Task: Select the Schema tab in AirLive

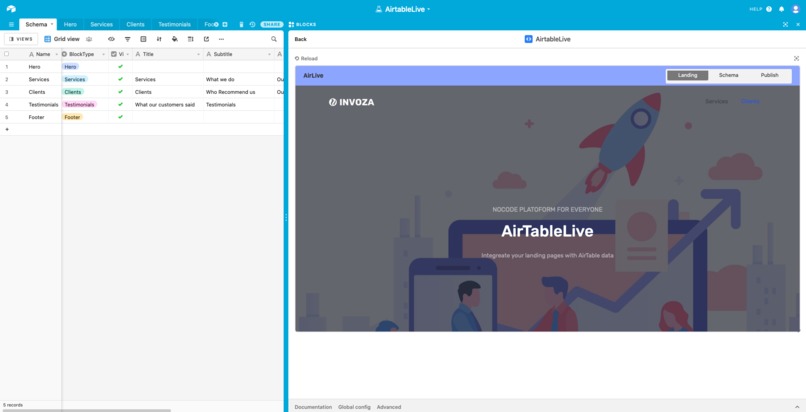Action: tap(728, 76)
